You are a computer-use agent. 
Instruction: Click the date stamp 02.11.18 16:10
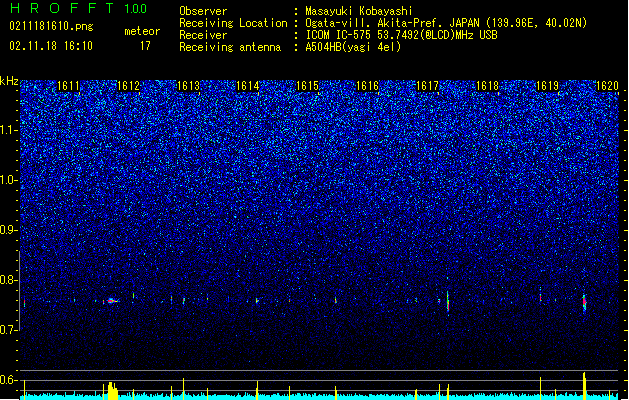coord(51,46)
